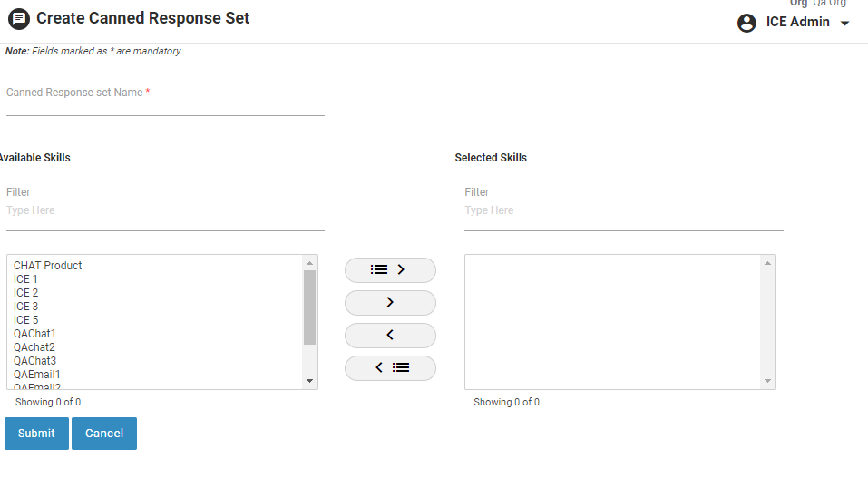The height and width of the screenshot is (478, 868).
Task: Choose QAChat1 in Available Skills list
Action: pos(34,334)
